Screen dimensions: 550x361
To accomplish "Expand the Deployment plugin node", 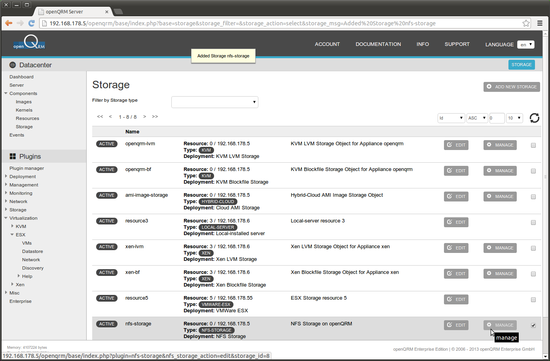I will click(x=6, y=176).
